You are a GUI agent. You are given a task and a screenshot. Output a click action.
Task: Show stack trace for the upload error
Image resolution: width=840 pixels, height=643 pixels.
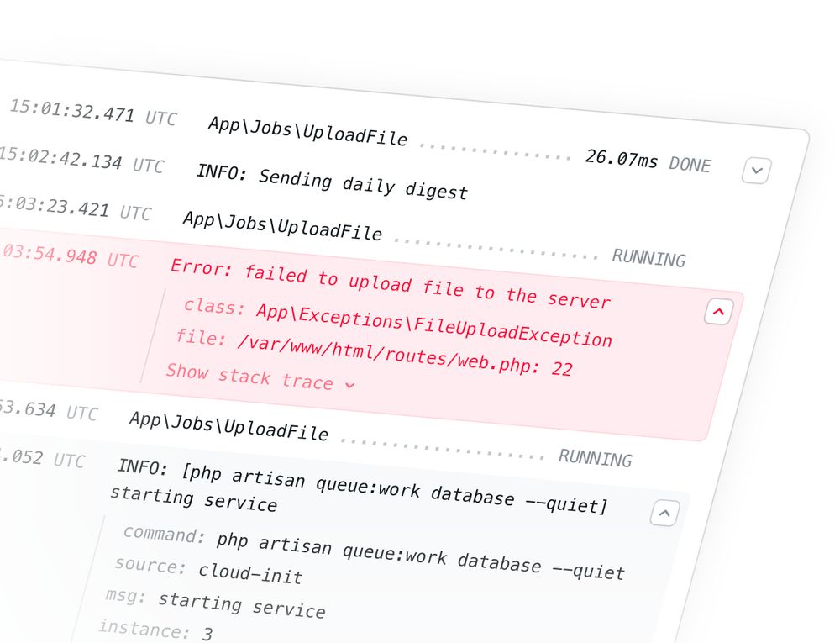pos(260,377)
